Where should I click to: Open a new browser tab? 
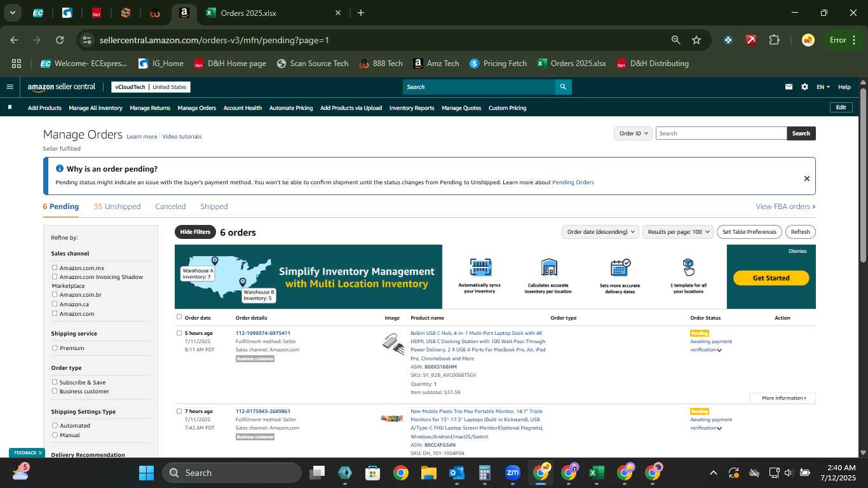(361, 13)
